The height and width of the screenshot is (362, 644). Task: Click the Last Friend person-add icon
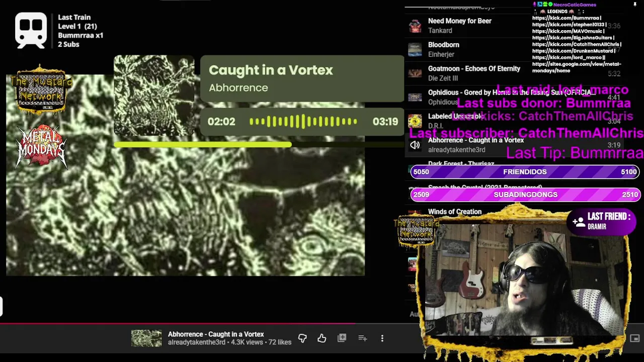pos(578,221)
